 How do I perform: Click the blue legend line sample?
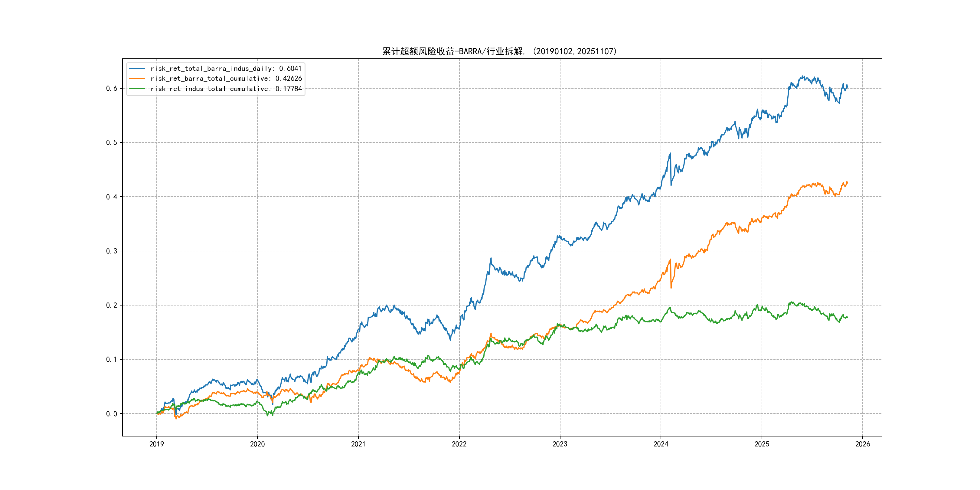pos(137,68)
